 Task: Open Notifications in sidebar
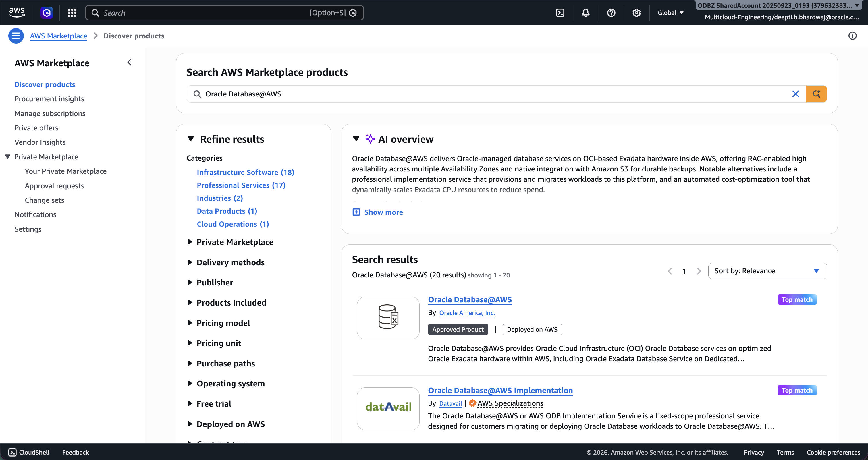[x=35, y=214]
